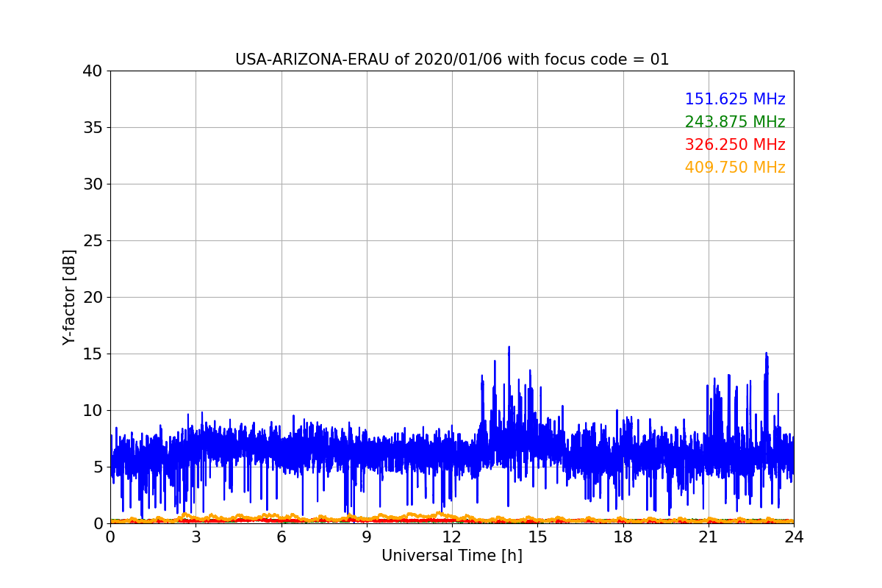Click the x-axis tick label 9
The width and height of the screenshot is (882, 588).
tap(367, 537)
